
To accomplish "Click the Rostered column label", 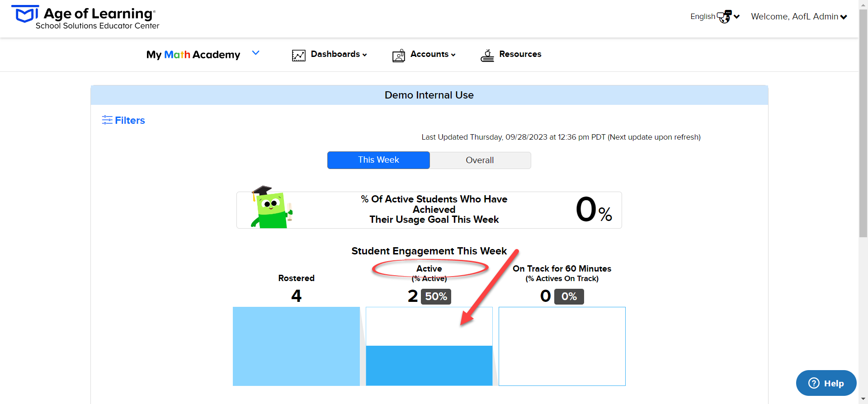I will pos(296,278).
